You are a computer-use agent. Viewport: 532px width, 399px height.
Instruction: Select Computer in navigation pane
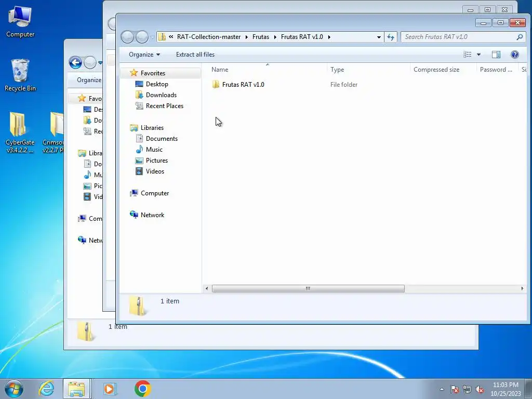(x=155, y=193)
